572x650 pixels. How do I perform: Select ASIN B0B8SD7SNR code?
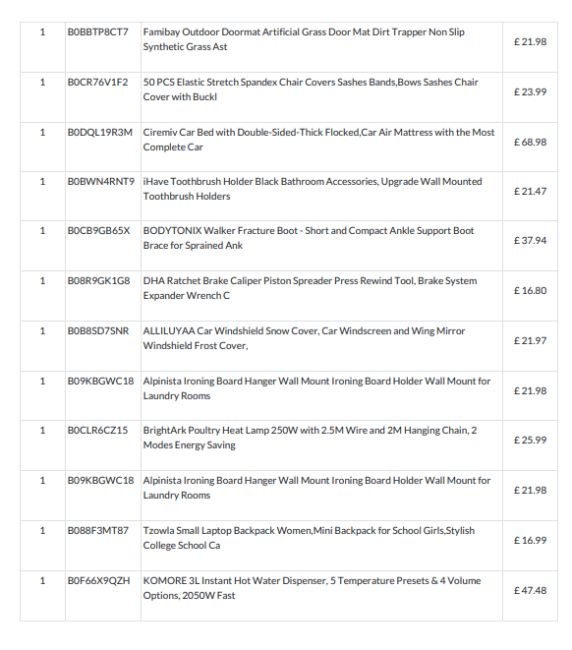[x=98, y=331]
